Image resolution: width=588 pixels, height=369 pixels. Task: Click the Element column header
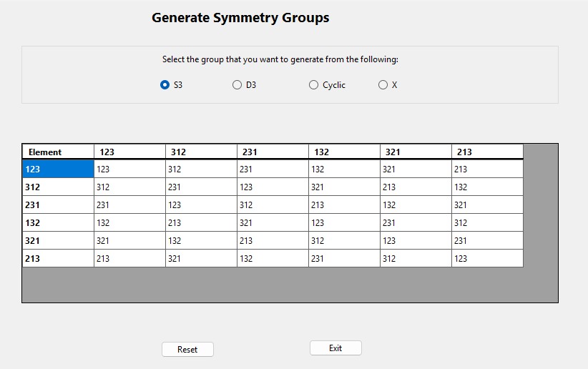pyautogui.click(x=58, y=152)
